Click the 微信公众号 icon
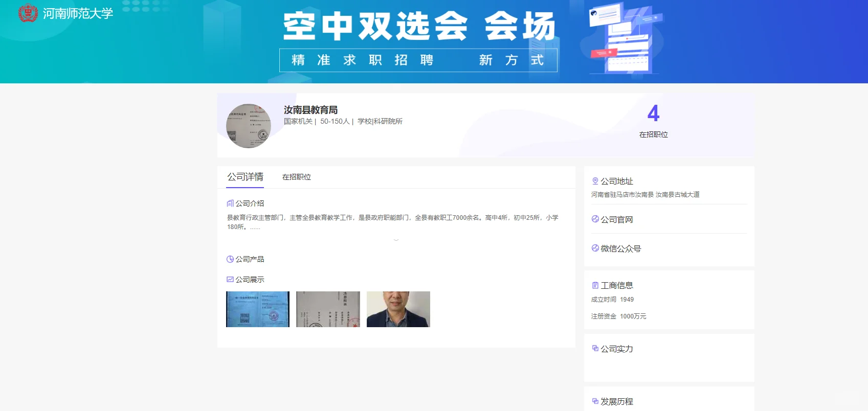 coord(595,248)
